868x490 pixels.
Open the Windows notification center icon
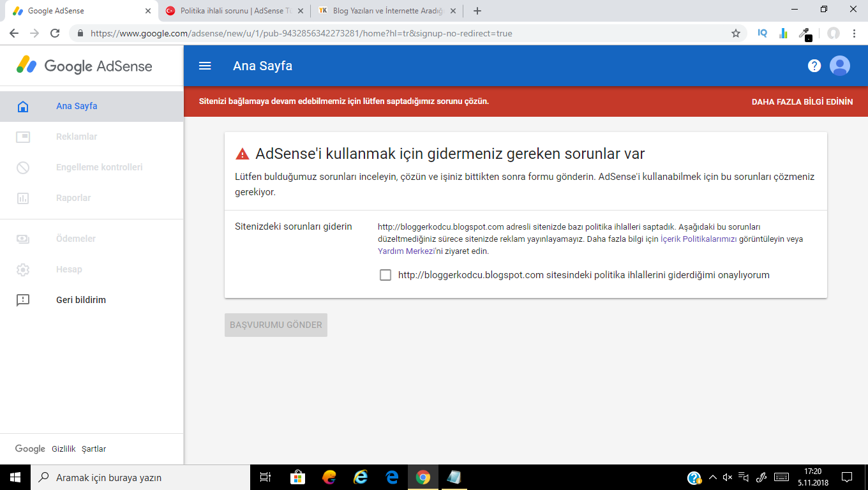point(847,477)
